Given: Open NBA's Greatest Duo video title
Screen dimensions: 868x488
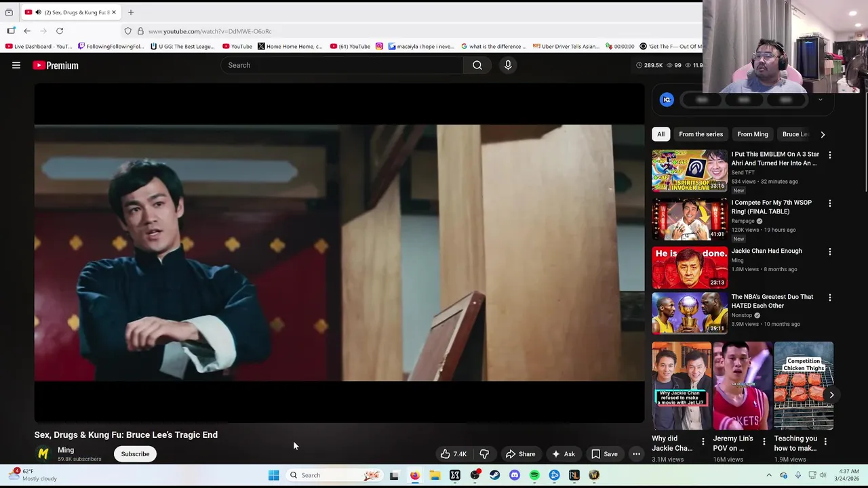Looking at the screenshot, I should pyautogui.click(x=772, y=301).
